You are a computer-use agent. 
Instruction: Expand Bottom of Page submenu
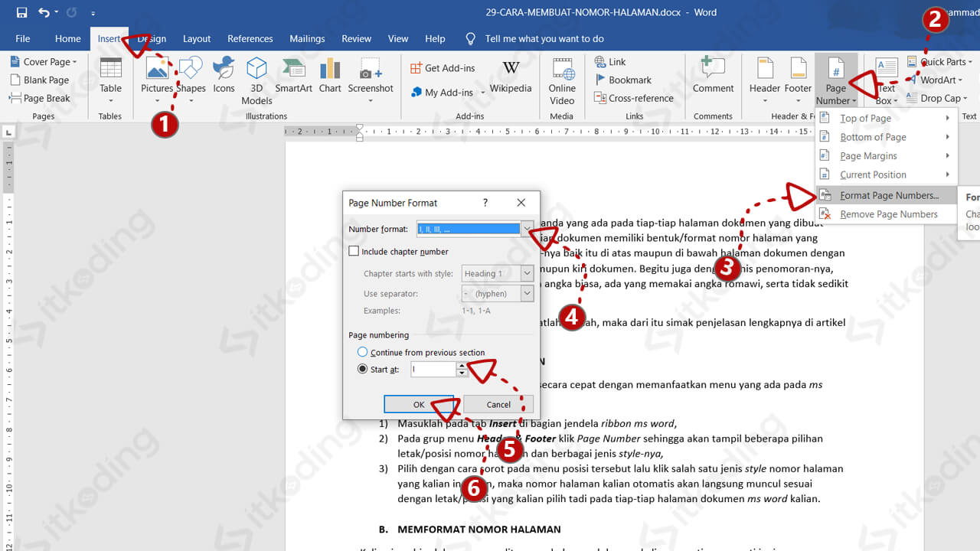(885, 137)
